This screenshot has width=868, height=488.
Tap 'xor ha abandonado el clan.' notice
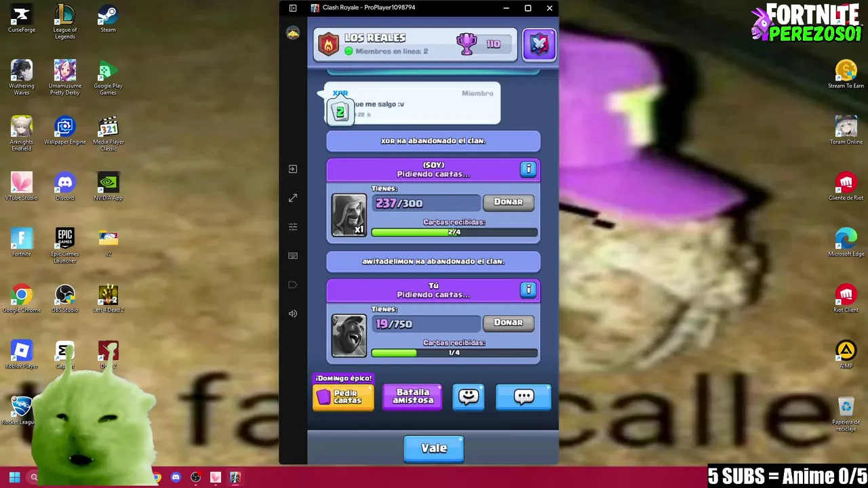433,141
